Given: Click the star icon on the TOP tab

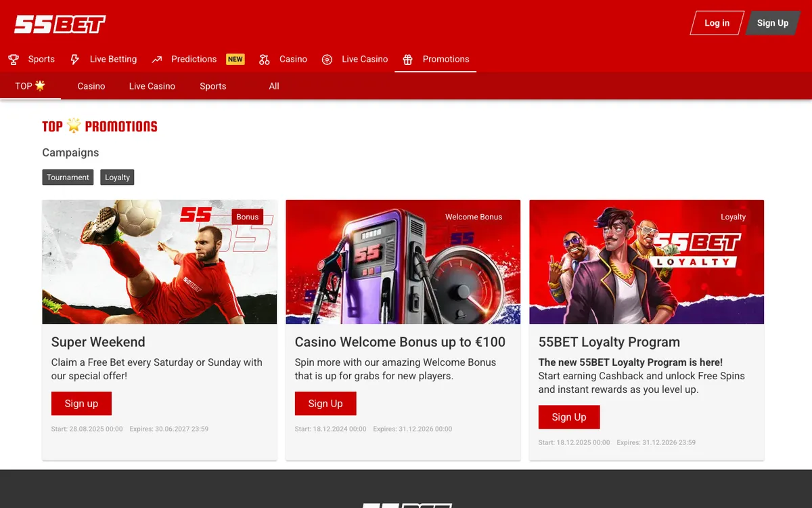Looking at the screenshot, I should click(40, 85).
